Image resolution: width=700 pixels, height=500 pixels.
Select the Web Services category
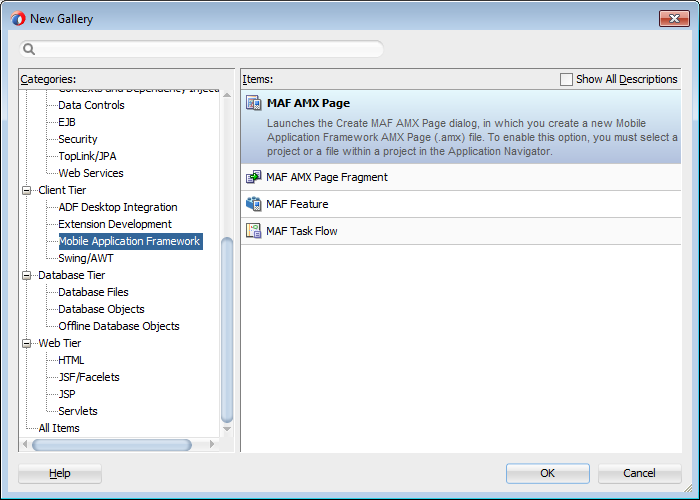pos(91,173)
